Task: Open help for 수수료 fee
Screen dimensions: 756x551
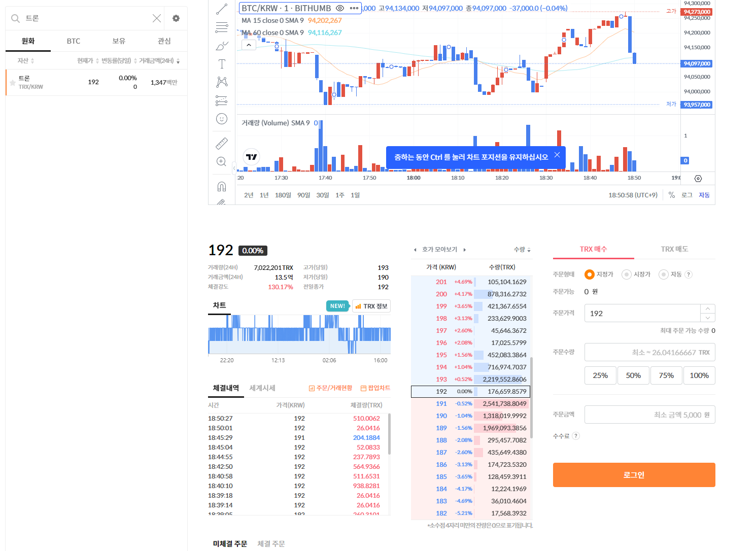Action: pos(576,436)
